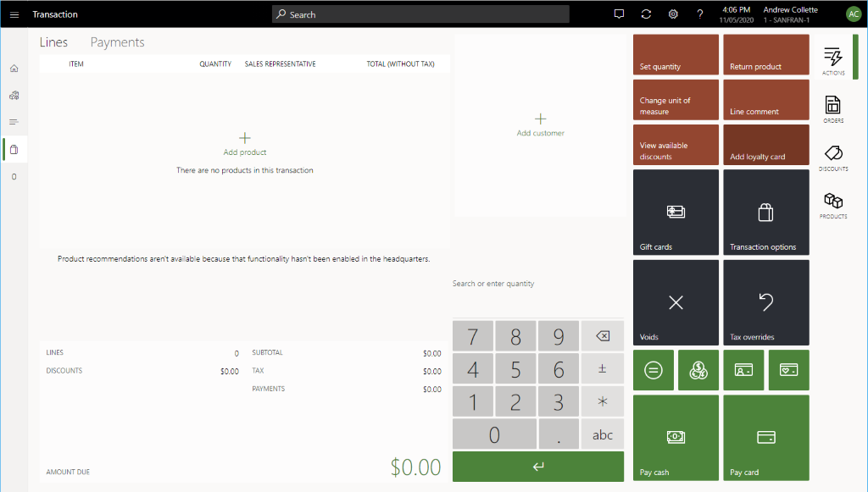Go to Home in the left sidebar
The image size is (868, 492).
click(x=14, y=69)
